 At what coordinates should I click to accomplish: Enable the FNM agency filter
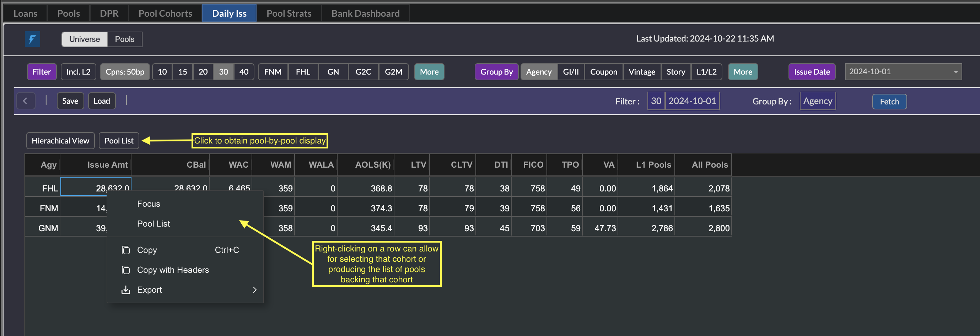coord(273,72)
